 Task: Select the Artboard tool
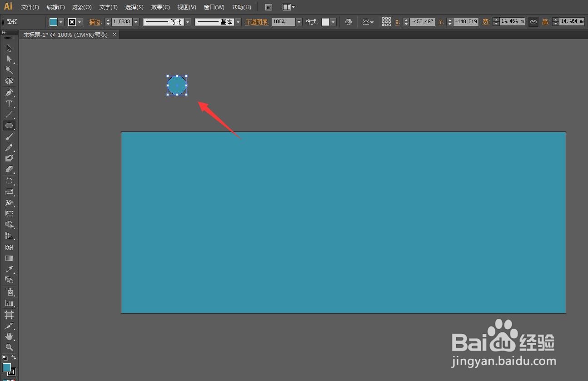point(9,315)
